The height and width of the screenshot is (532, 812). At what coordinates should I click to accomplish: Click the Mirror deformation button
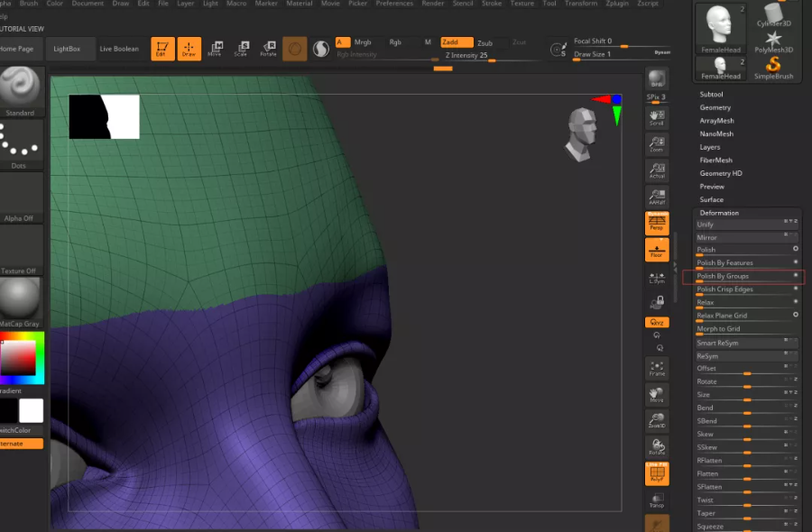click(747, 237)
